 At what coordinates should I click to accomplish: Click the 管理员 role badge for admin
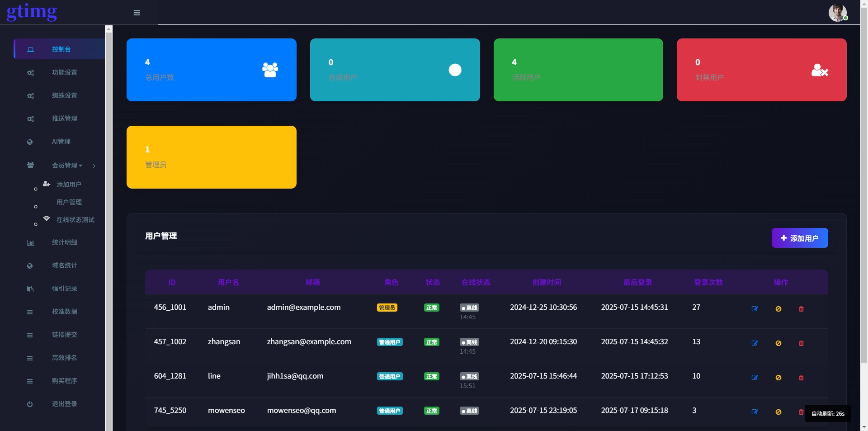(387, 308)
